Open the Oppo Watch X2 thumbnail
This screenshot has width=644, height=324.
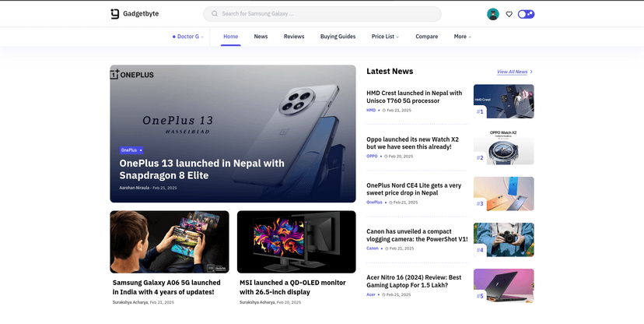(x=503, y=147)
